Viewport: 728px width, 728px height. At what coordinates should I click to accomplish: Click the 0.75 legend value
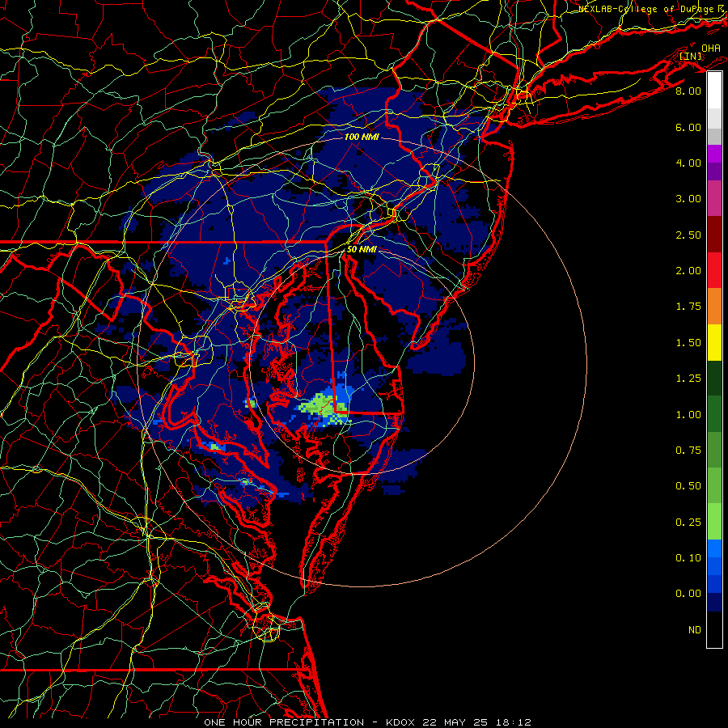tap(688, 451)
